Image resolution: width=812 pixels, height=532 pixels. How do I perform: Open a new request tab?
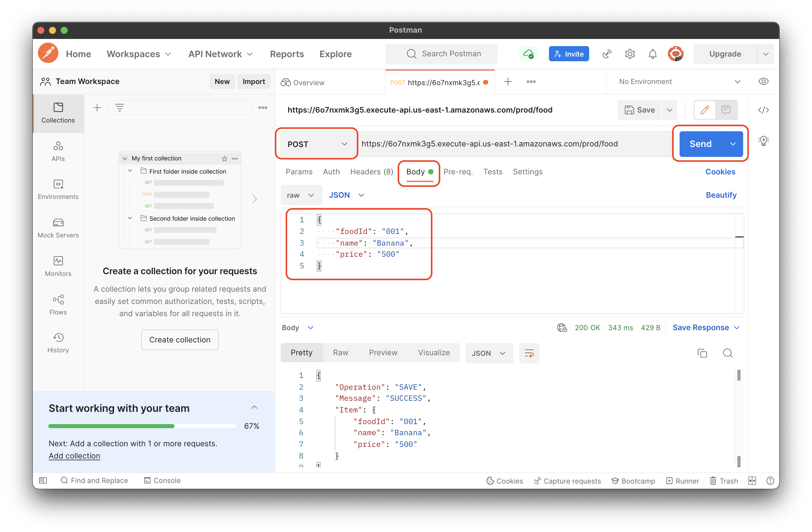tap(508, 82)
